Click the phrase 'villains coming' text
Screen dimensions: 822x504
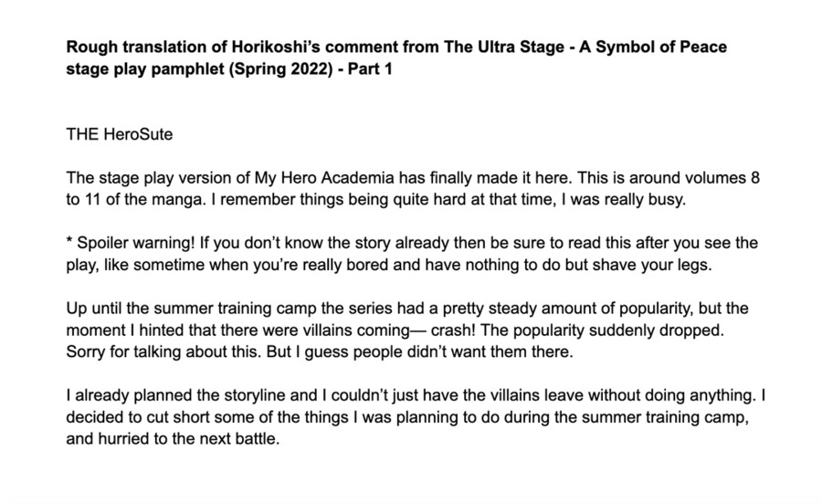point(356,331)
